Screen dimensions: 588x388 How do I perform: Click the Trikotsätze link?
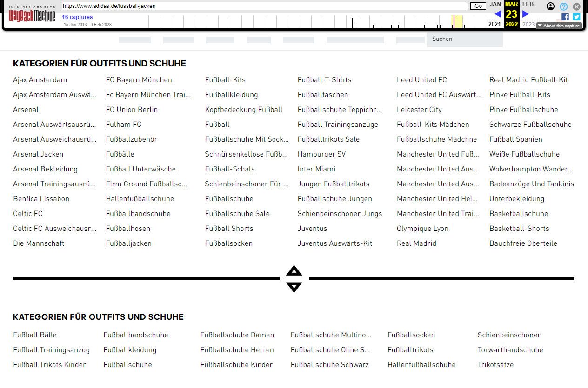(x=495, y=365)
